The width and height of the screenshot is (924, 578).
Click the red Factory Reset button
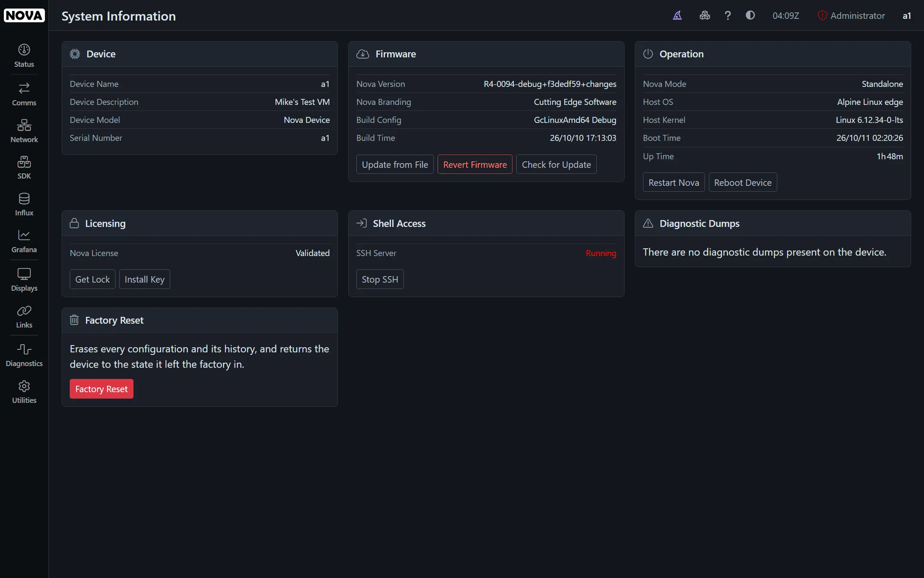pyautogui.click(x=101, y=389)
